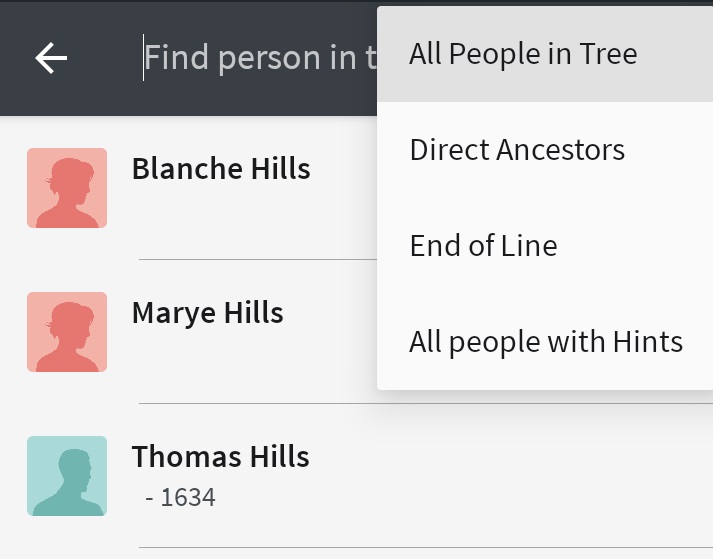This screenshot has width=713, height=559.
Task: Open Marye Hills by her name
Action: click(x=208, y=312)
